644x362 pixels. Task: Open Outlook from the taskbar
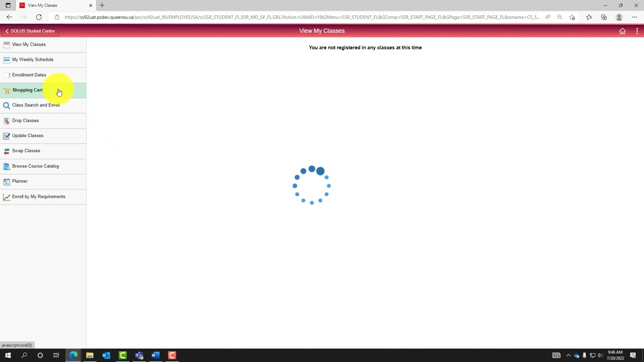[x=106, y=355]
